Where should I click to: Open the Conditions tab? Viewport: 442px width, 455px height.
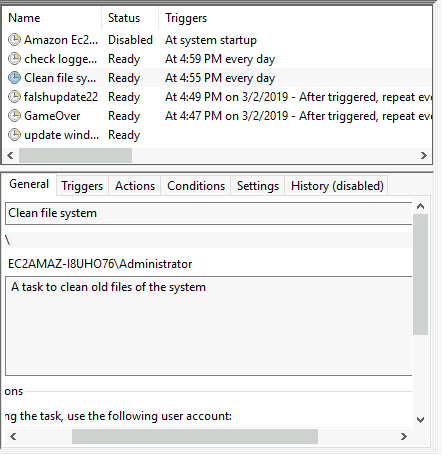click(x=196, y=186)
